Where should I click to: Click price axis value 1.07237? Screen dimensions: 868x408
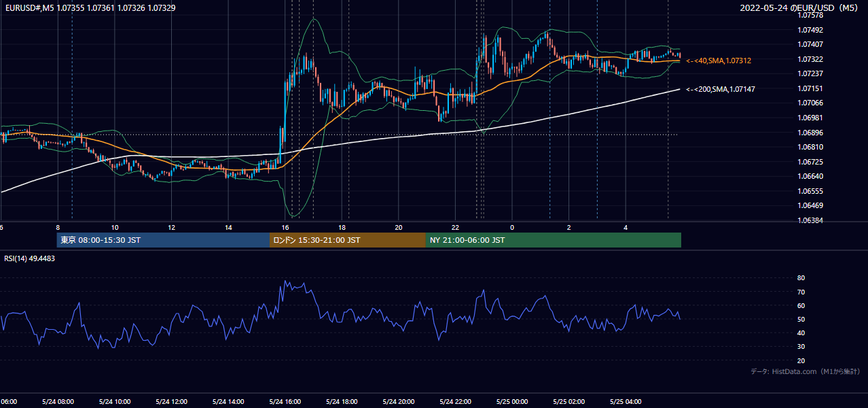click(811, 73)
